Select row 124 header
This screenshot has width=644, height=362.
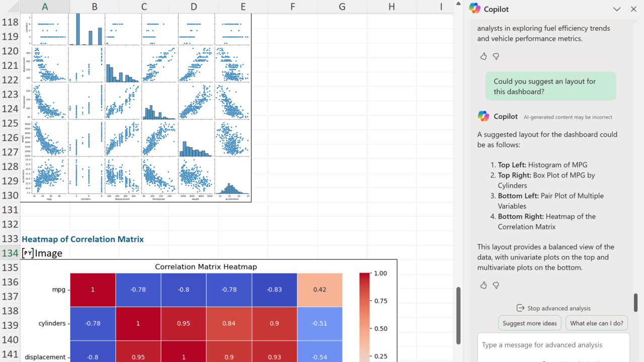pyautogui.click(x=10, y=109)
